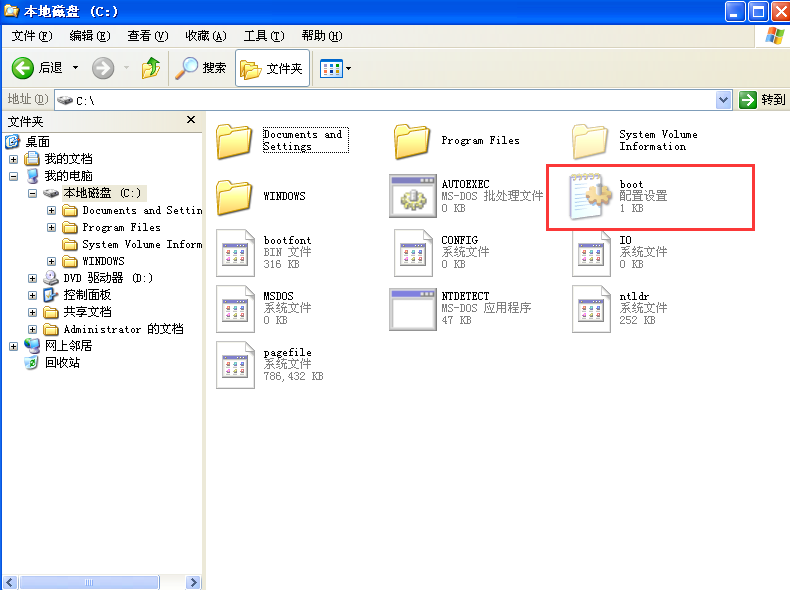Select Program Files folder icon in file list
Screen dimensions: 790x590
click(x=412, y=142)
